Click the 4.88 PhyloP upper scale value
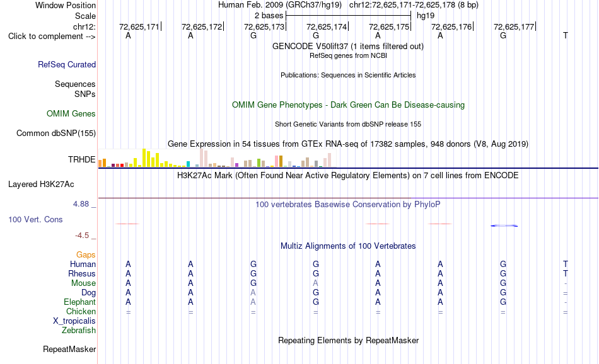Screen dimensions: 599x364 coord(81,204)
